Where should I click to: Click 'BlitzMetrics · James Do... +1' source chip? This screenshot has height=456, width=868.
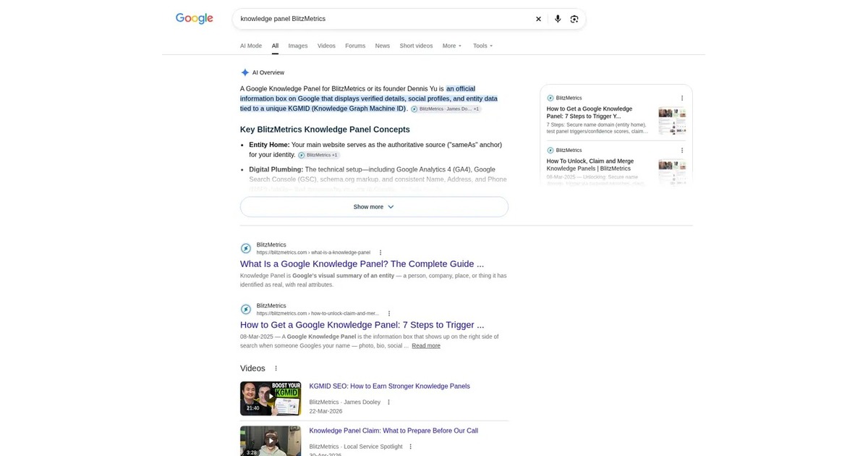tap(446, 109)
